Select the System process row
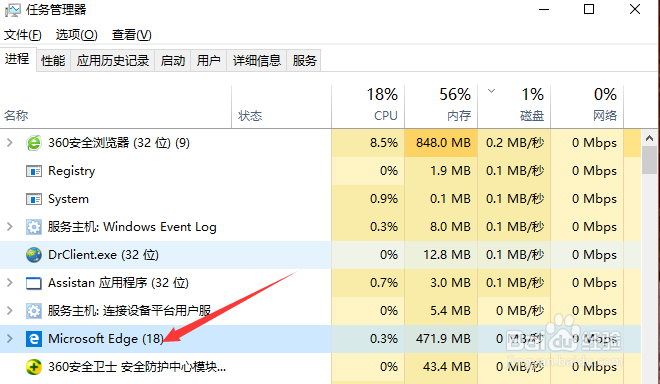Screen dimensions: 660x384 [320, 199]
